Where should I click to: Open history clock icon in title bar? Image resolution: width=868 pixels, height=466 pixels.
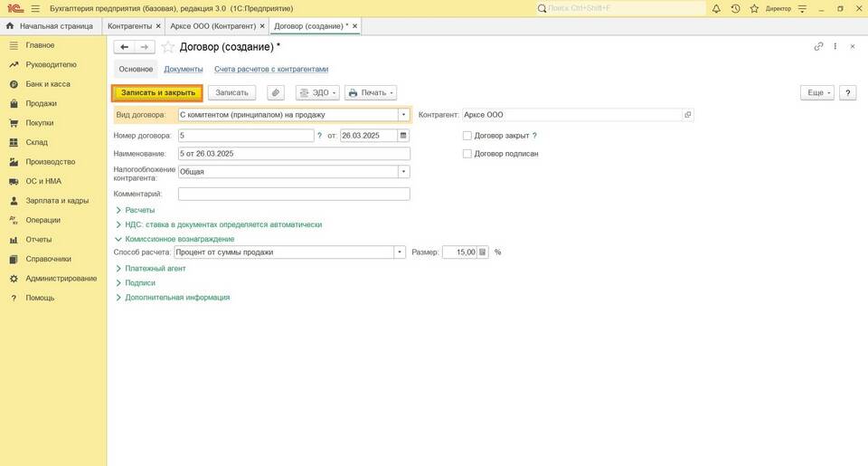[735, 8]
